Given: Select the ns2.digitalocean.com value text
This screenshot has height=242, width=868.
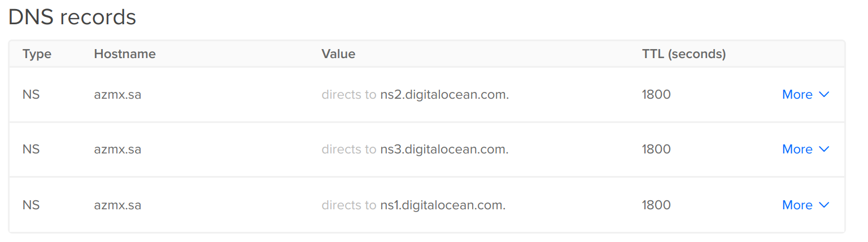Looking at the screenshot, I should (x=444, y=95).
